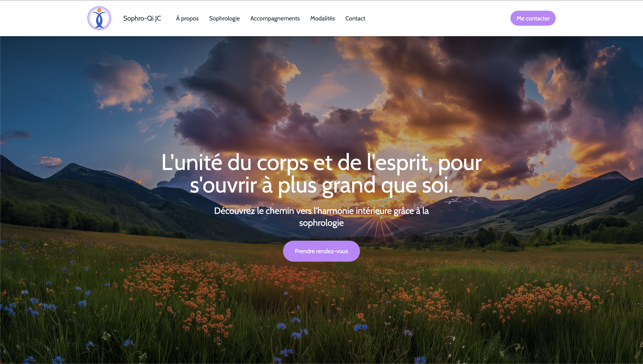643x364 pixels.
Task: Navigate to the Contact menu item
Action: tap(355, 19)
